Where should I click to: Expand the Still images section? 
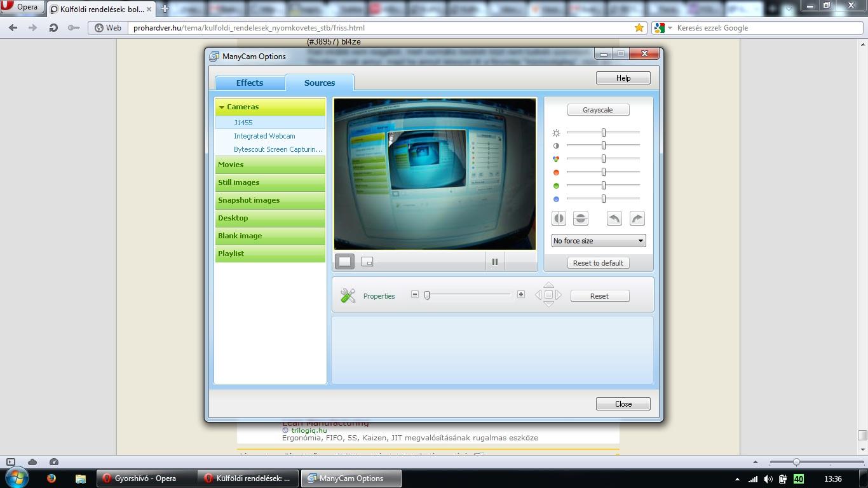click(x=270, y=182)
